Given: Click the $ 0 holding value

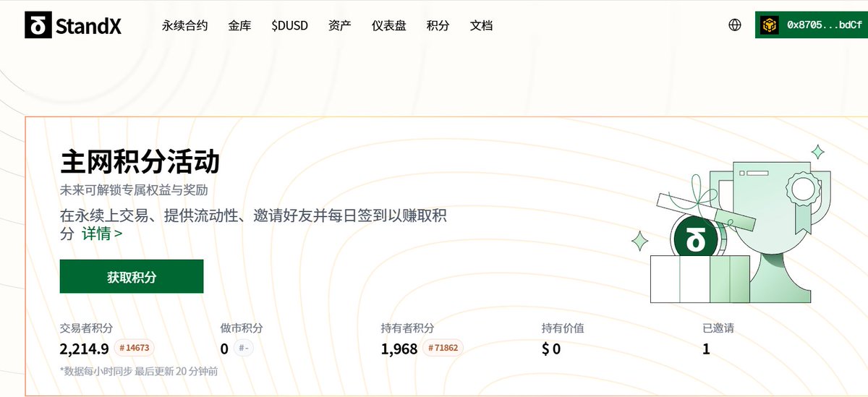Looking at the screenshot, I should [x=551, y=349].
